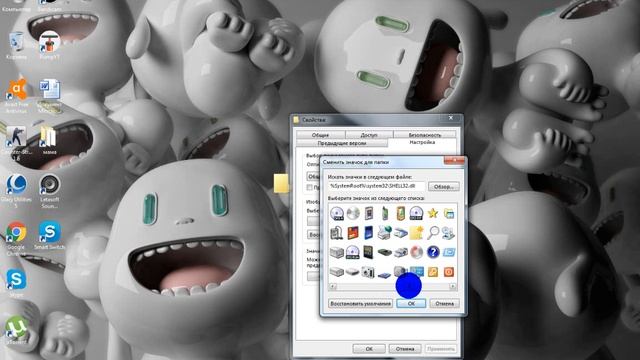Click Отмена in the Свойства window
640x360 pixels.
point(404,349)
